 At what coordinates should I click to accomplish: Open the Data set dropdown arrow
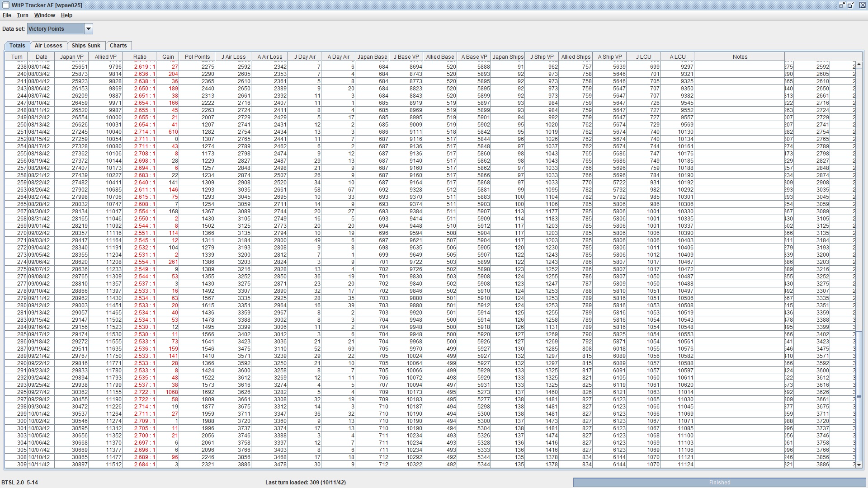tap(89, 29)
